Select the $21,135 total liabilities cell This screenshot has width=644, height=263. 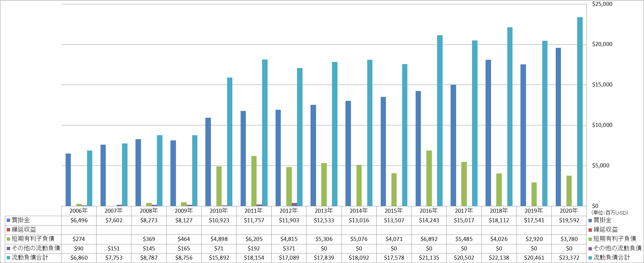[429, 258]
